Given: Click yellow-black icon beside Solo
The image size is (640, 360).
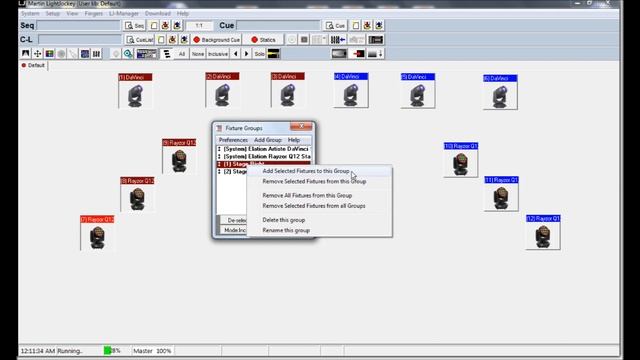Looking at the screenshot, I should [x=273, y=53].
